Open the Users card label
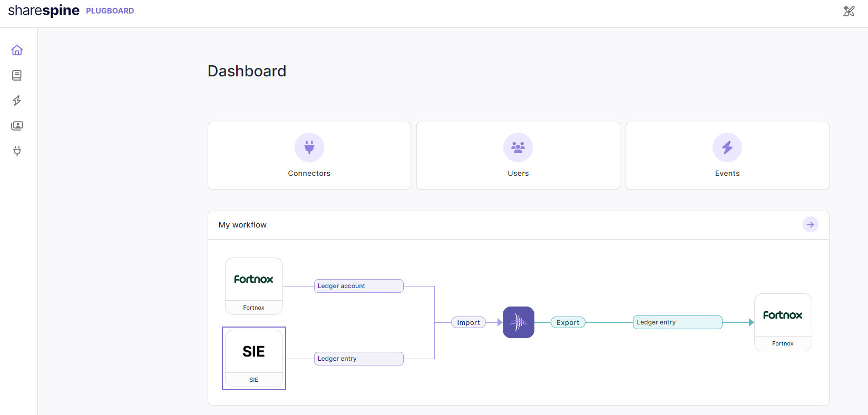868x415 pixels. [518, 173]
